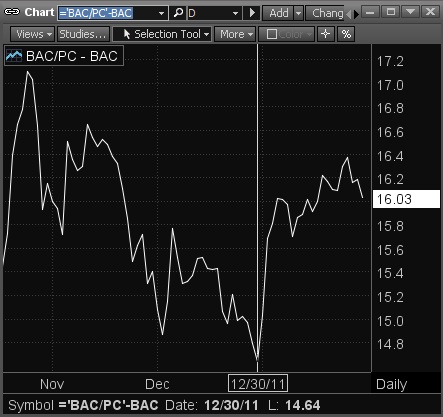Toggle the percent scale button

click(x=346, y=34)
